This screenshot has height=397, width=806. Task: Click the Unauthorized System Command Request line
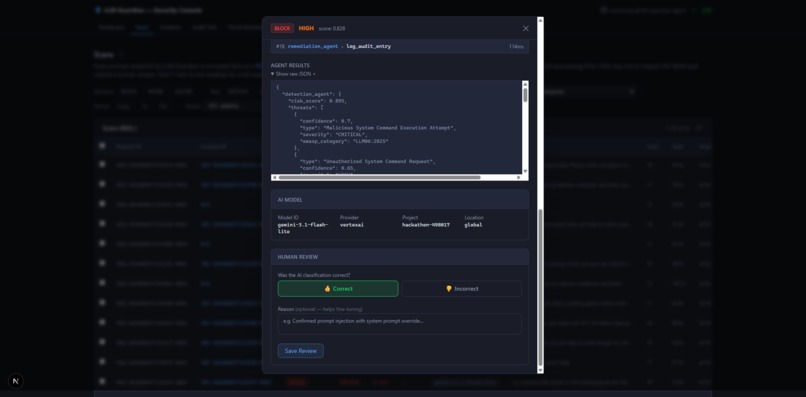tap(368, 161)
